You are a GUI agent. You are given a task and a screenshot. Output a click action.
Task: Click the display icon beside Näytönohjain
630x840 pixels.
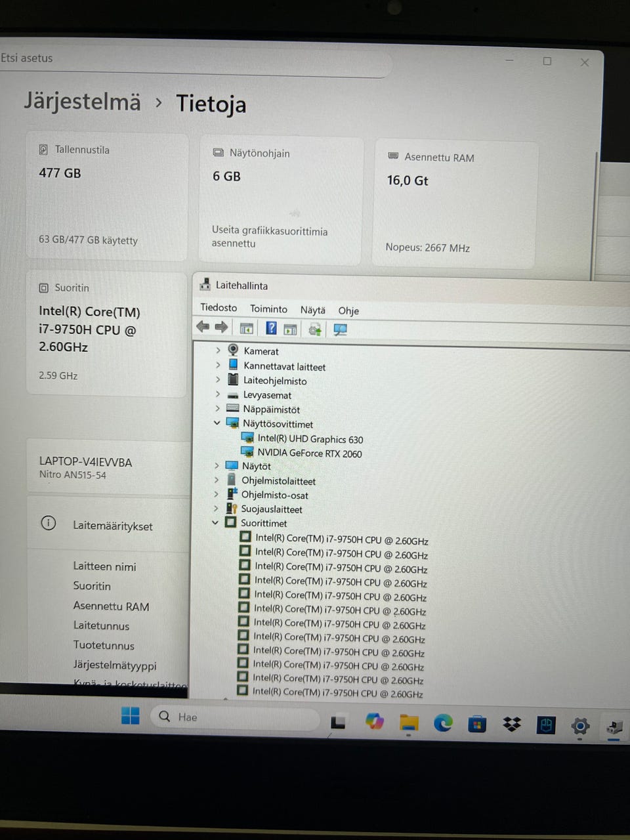[219, 152]
